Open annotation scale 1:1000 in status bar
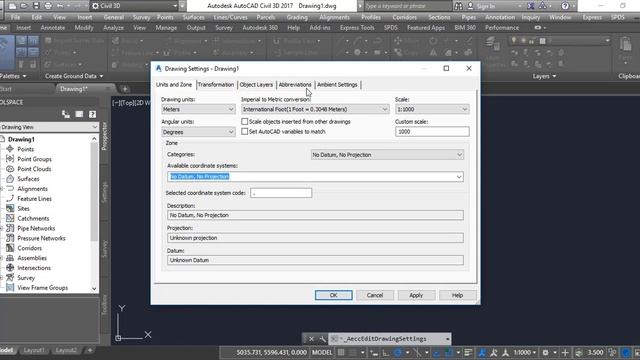Viewport: 640px width, 360px height. [524, 352]
